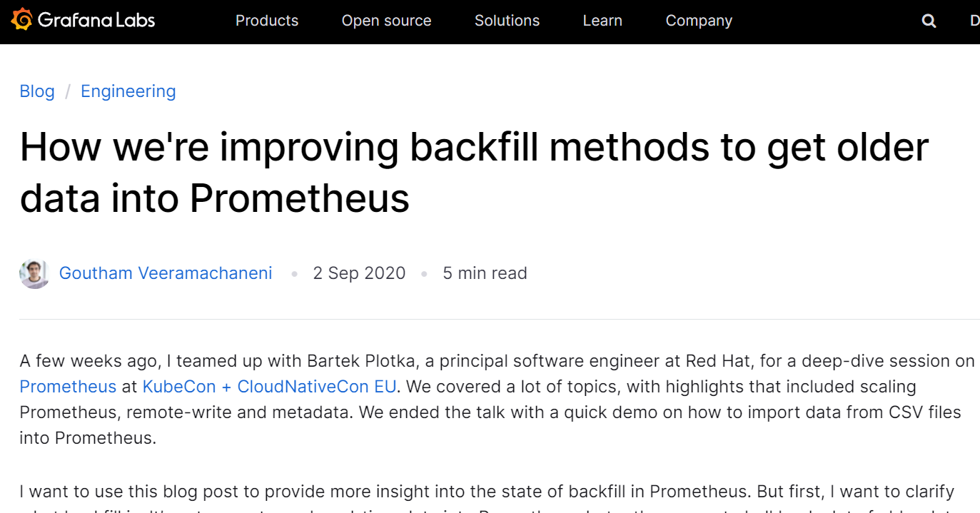Screen dimensions: 980x513
Task: Select Open source in the navigation bar
Action: point(386,21)
